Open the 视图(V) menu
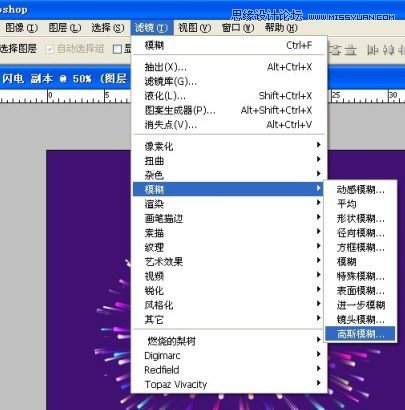 195,28
